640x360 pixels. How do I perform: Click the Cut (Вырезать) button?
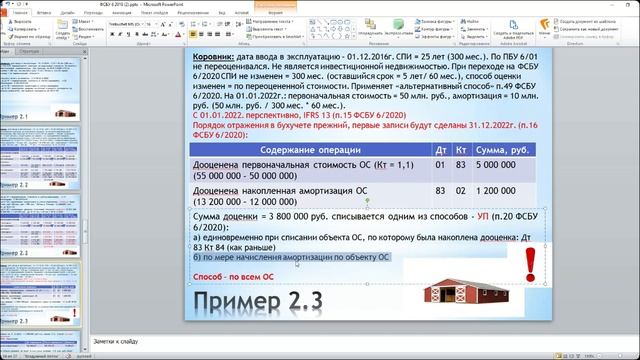tap(19, 21)
